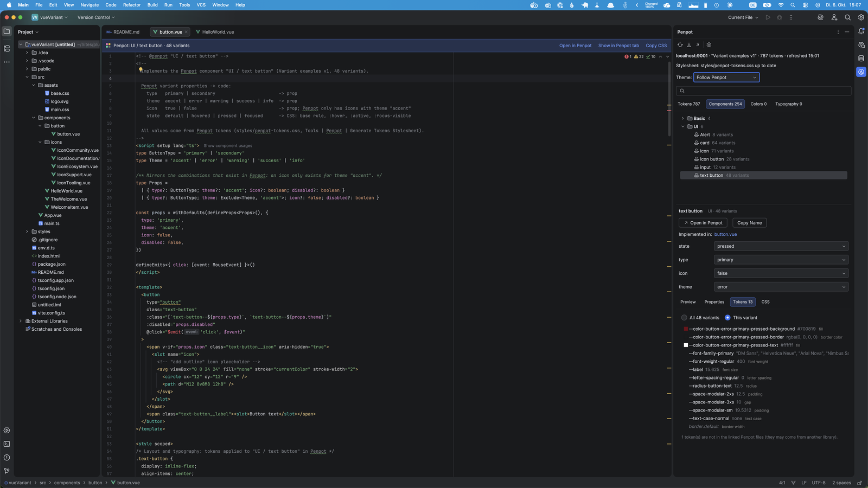This screenshot has height=488, width=868.
Task: Open the type dropdown showing 'primary'
Action: pyautogui.click(x=781, y=260)
